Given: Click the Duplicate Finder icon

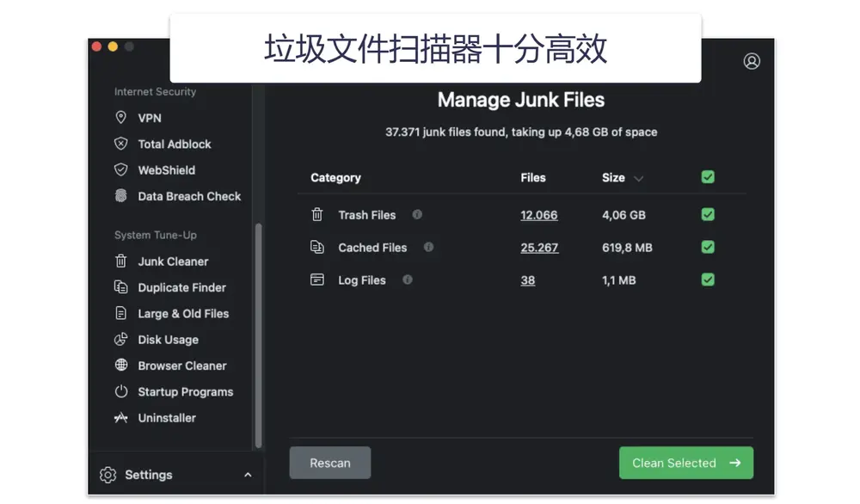Looking at the screenshot, I should (x=120, y=286).
